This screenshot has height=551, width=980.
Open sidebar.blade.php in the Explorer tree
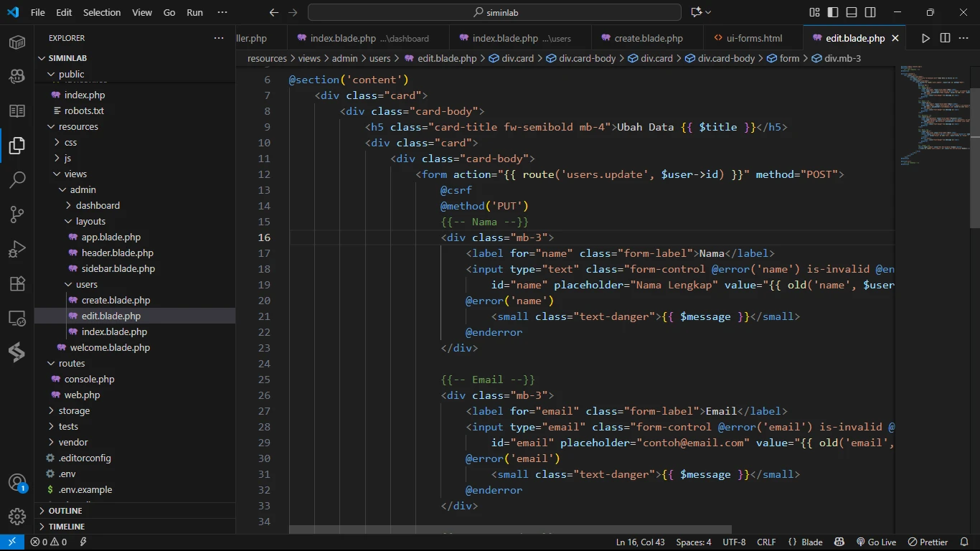118,268
